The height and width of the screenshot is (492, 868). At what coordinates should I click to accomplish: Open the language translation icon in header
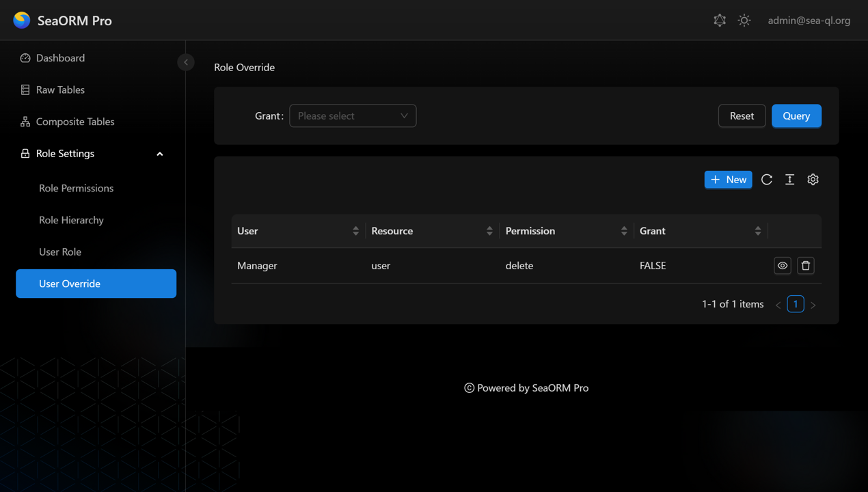(x=720, y=20)
